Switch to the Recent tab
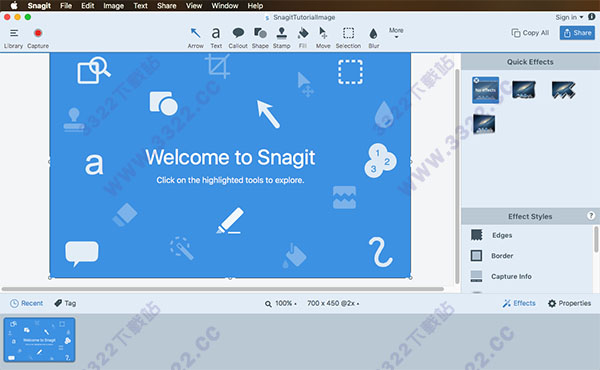600x370 pixels. pos(26,303)
